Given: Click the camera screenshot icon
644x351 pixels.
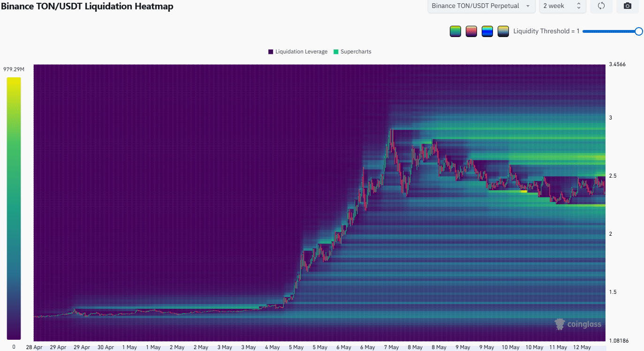Looking at the screenshot, I should (x=628, y=6).
